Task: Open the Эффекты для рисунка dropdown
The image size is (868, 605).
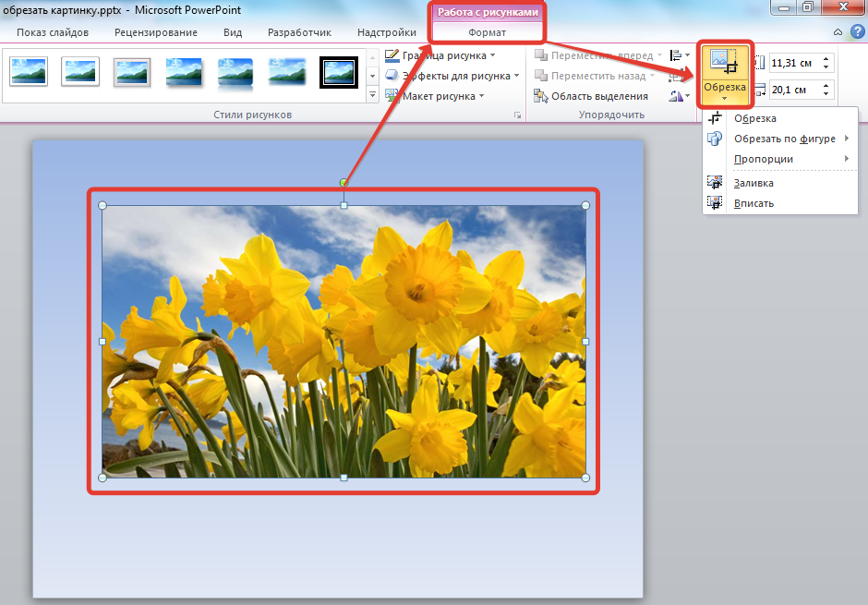Action: point(452,76)
